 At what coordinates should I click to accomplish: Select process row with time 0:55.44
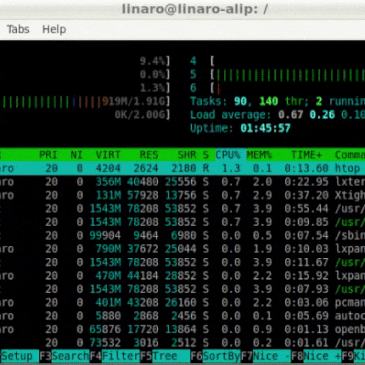(182, 209)
